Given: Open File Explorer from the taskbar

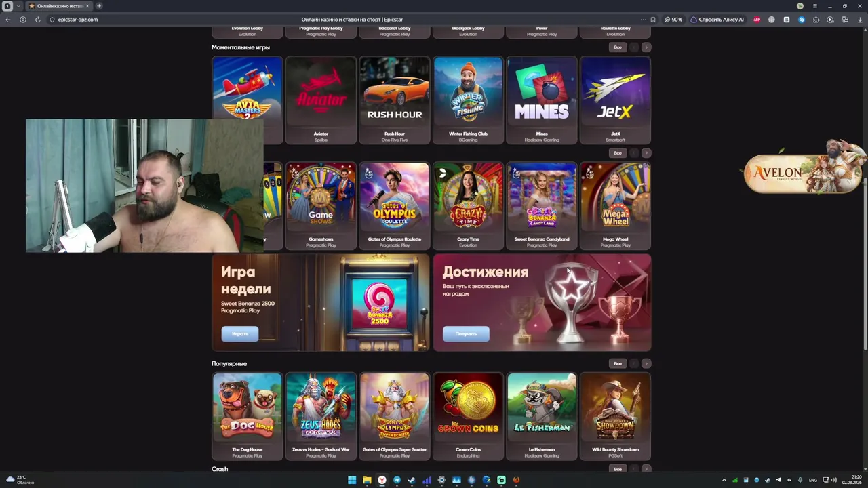Looking at the screenshot, I should pos(367,480).
